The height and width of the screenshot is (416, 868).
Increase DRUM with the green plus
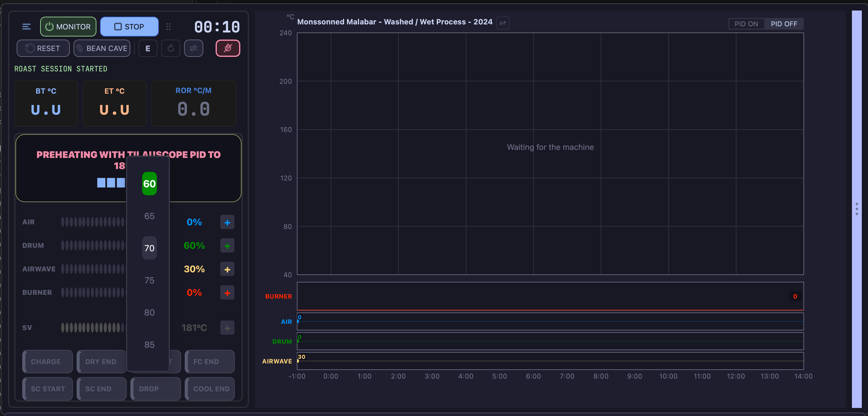tap(227, 246)
